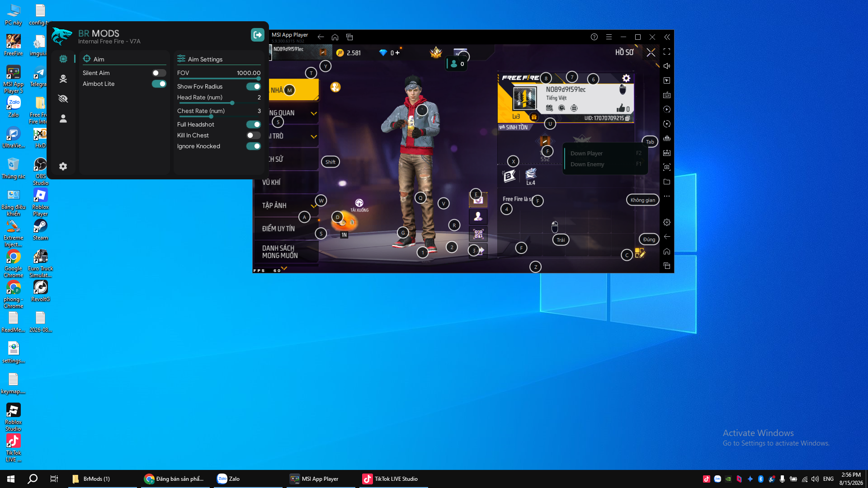Click the green logout button in BR Mods

point(258,35)
